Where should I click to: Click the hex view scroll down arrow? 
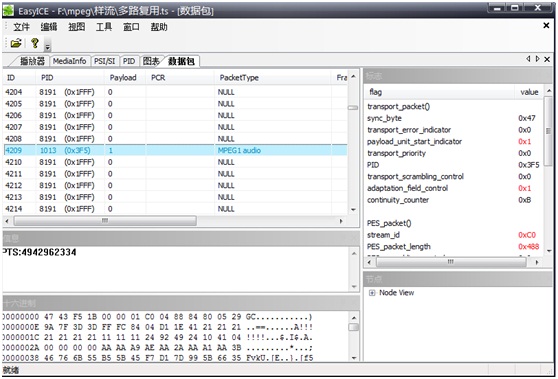coord(354,358)
